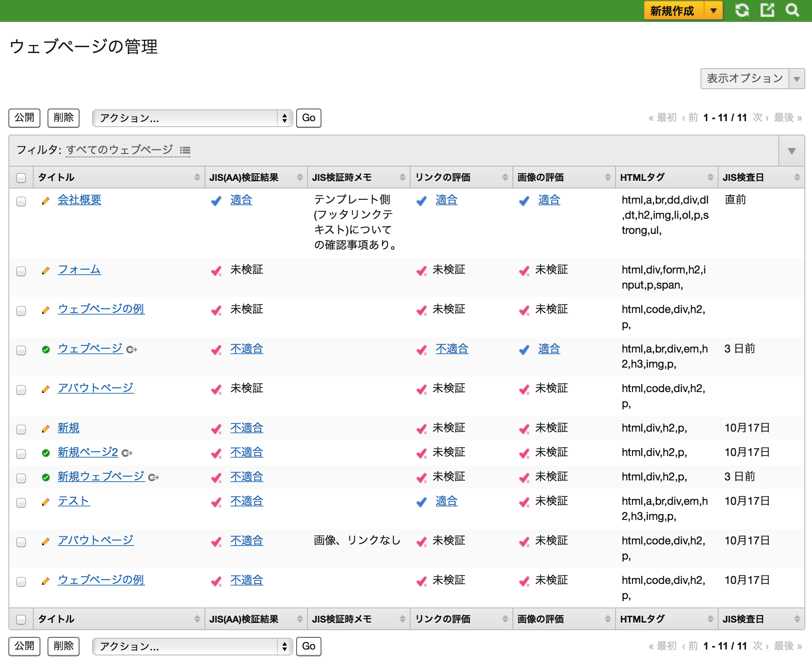Screen dimensions: 812x663
Task: Click the sort arrows on top HTMLタグ column
Action: coord(710,177)
